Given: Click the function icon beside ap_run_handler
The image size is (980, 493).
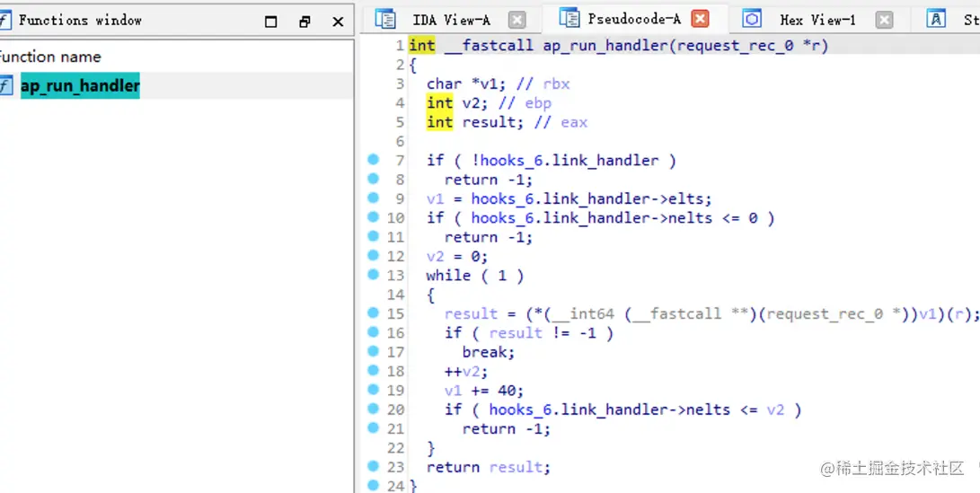Looking at the screenshot, I should 5,85.
